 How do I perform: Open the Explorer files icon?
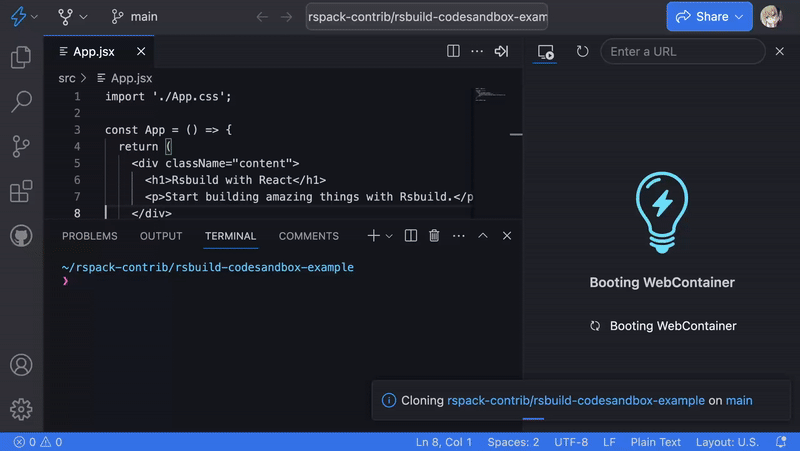21,57
